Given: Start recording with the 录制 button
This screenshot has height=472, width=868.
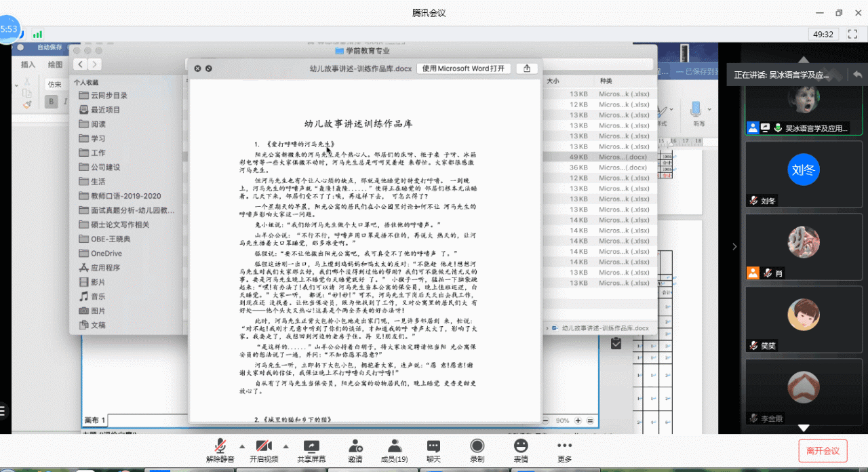Looking at the screenshot, I should click(x=477, y=450).
